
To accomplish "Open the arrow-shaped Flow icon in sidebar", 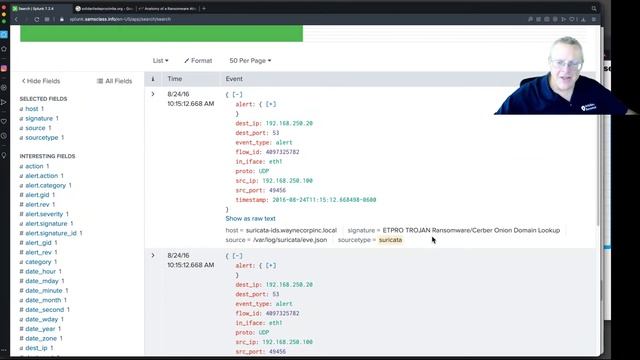I will (4, 102).
